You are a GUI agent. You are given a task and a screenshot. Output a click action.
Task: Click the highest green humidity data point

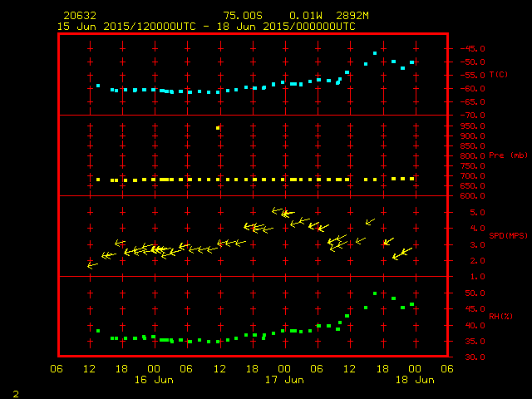[x=375, y=293]
